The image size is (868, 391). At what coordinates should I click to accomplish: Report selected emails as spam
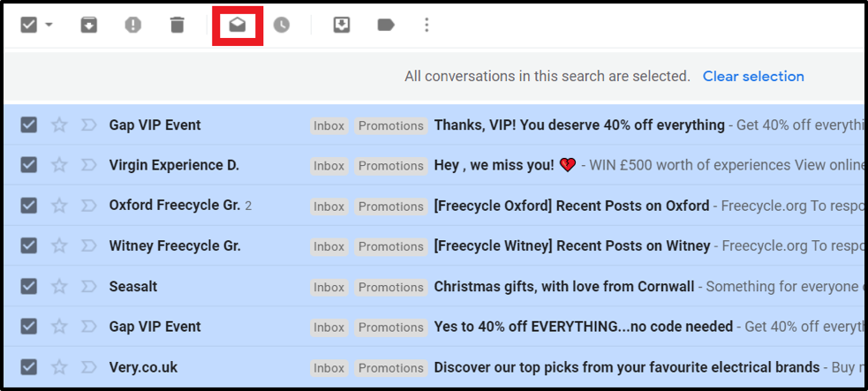pyautogui.click(x=132, y=25)
